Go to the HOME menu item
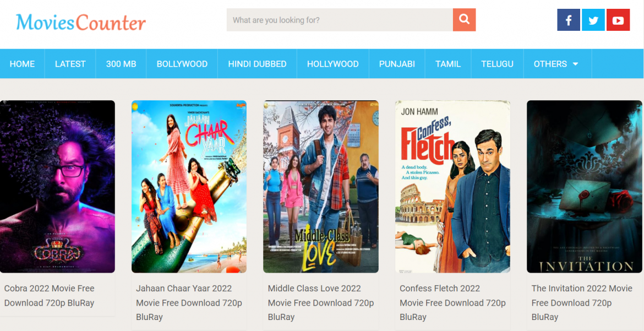644x331 pixels. 22,64
